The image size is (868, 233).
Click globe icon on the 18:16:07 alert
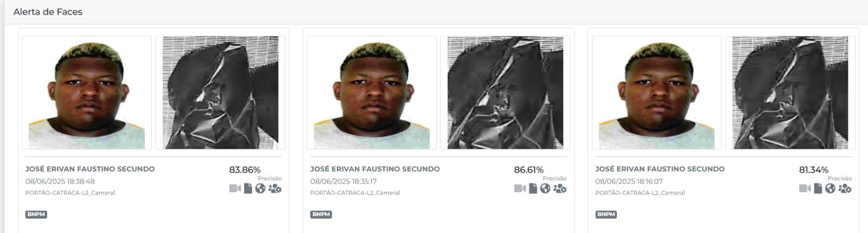(831, 188)
